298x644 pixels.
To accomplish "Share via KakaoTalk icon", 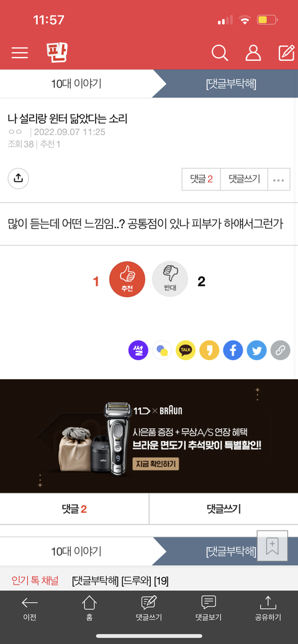I will (186, 350).
